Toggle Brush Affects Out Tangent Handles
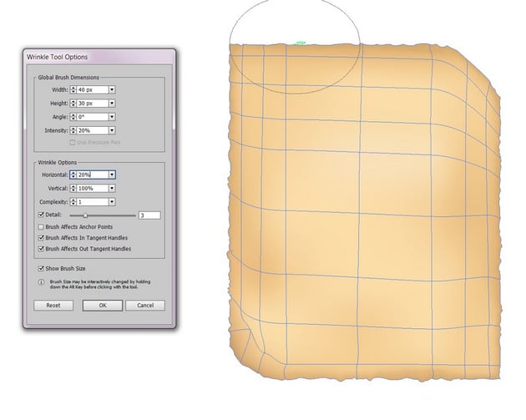526x420 pixels. 41,249
